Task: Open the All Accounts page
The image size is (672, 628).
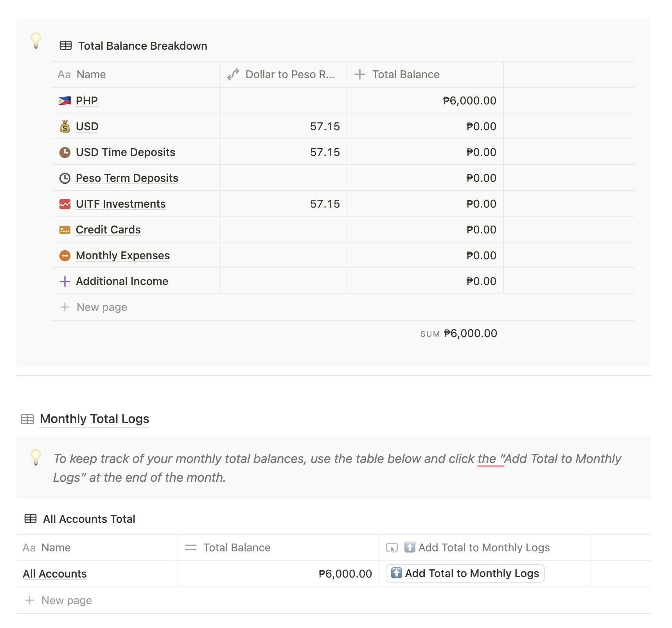Action: pyautogui.click(x=55, y=574)
